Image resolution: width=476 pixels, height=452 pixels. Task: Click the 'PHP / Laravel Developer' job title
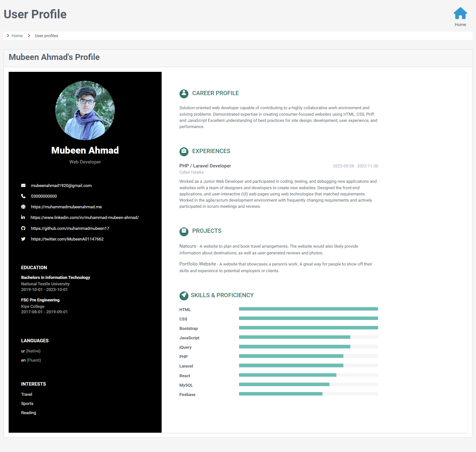pyautogui.click(x=205, y=166)
